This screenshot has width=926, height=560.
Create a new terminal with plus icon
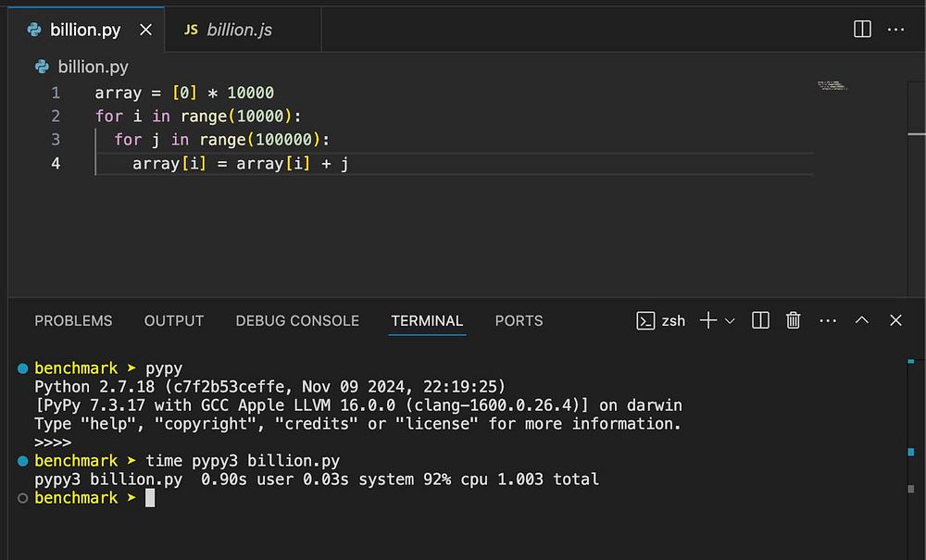point(708,320)
